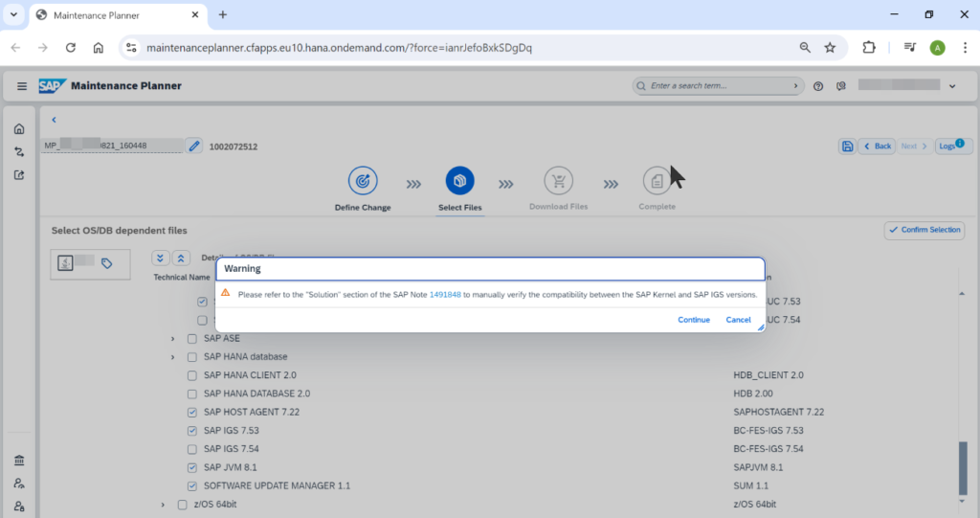Click the browser reload icon

coord(71,48)
